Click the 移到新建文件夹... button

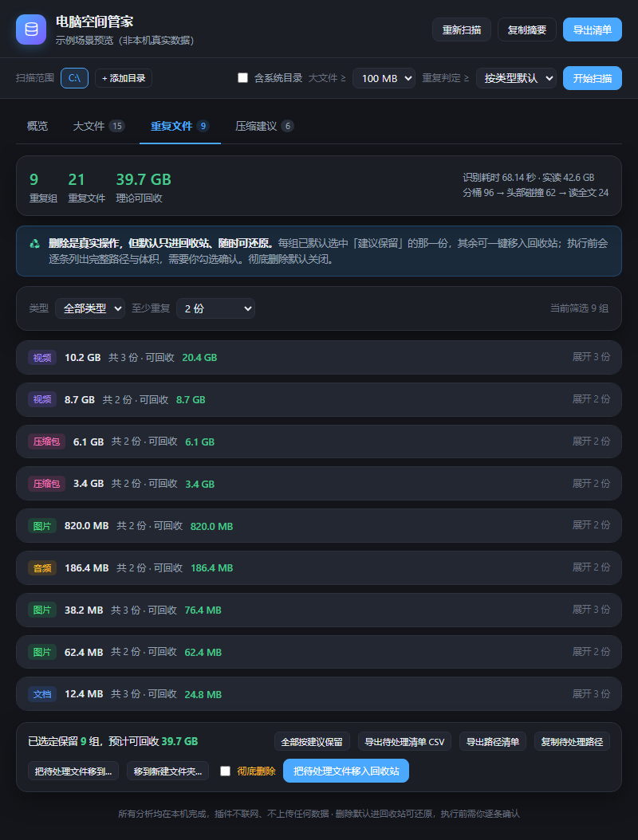[167, 771]
